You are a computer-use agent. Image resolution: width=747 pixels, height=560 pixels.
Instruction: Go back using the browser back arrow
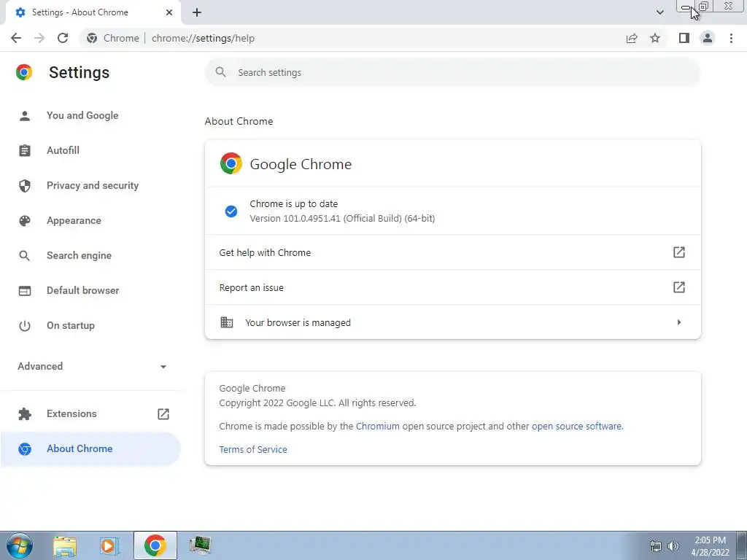(x=16, y=38)
